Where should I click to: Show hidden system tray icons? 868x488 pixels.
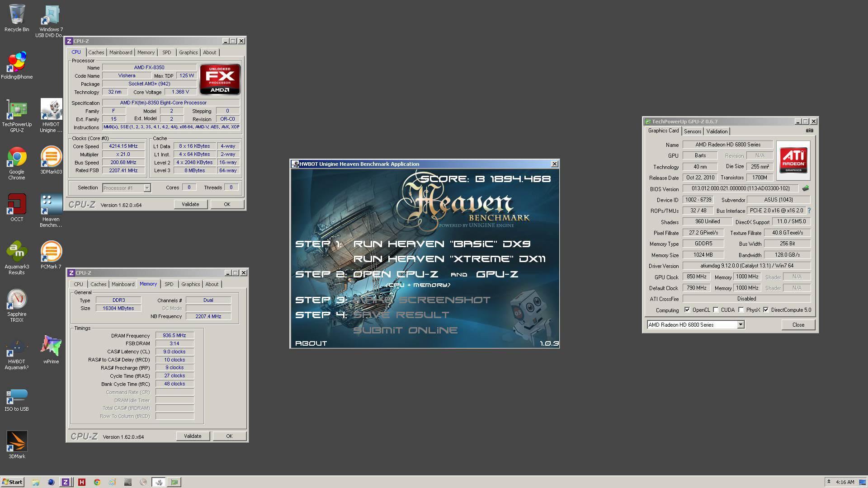click(829, 482)
